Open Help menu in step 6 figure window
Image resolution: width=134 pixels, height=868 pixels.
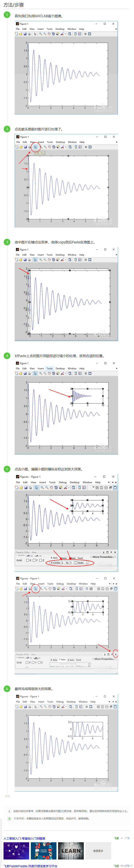click(93, 702)
